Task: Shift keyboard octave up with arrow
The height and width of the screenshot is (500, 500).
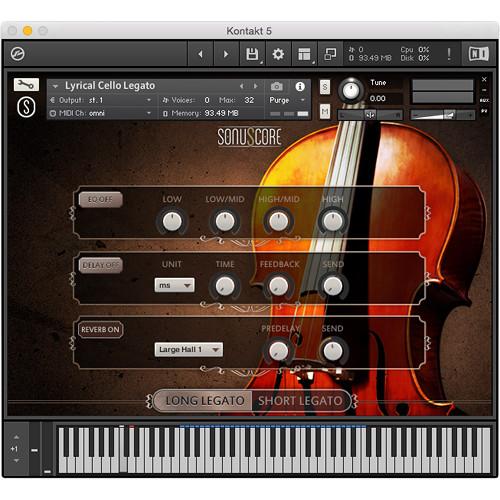Action: pyautogui.click(x=16, y=437)
